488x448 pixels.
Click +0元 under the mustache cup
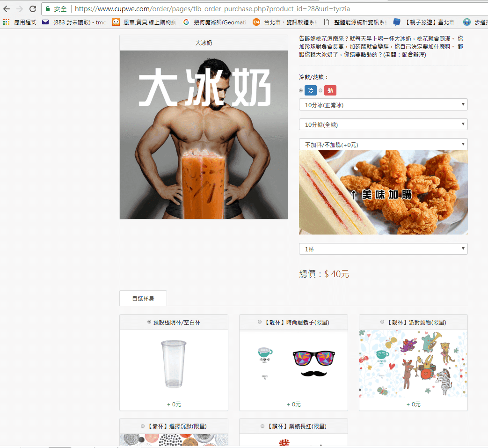coord(293,404)
